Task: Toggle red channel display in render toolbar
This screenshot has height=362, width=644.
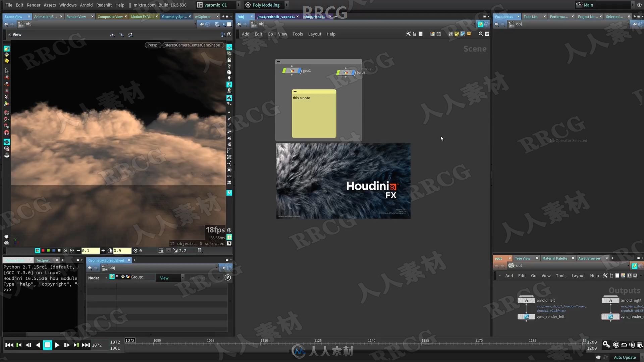Action: pyautogui.click(x=43, y=250)
